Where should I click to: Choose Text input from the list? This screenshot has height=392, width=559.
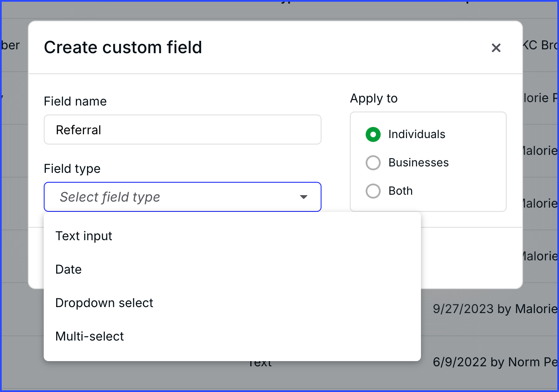[84, 236]
